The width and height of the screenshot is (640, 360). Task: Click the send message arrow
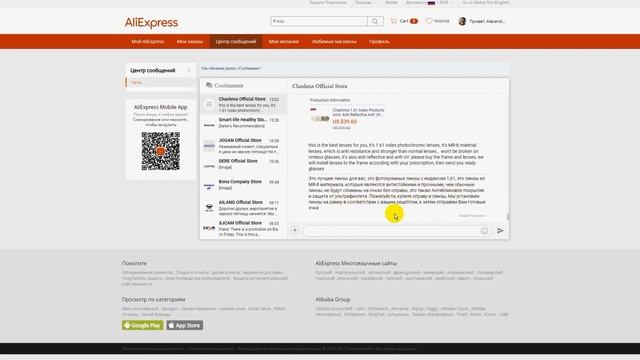point(500,231)
